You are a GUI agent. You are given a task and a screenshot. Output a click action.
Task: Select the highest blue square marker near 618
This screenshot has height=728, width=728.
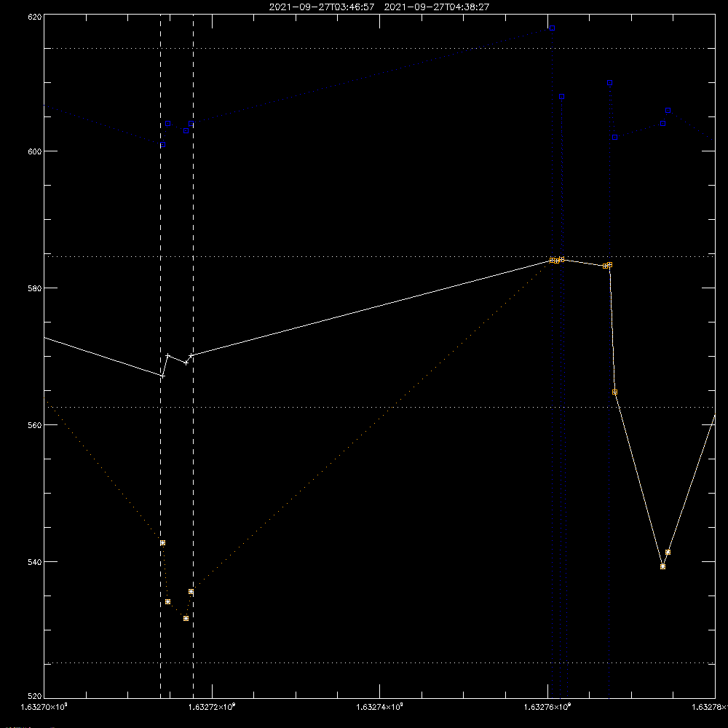point(552,28)
